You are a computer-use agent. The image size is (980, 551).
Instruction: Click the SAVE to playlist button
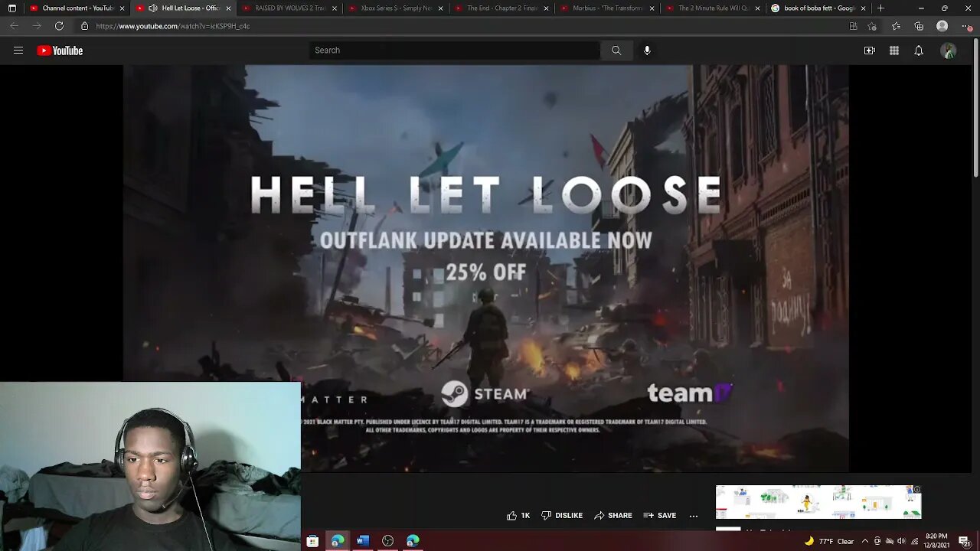point(660,516)
